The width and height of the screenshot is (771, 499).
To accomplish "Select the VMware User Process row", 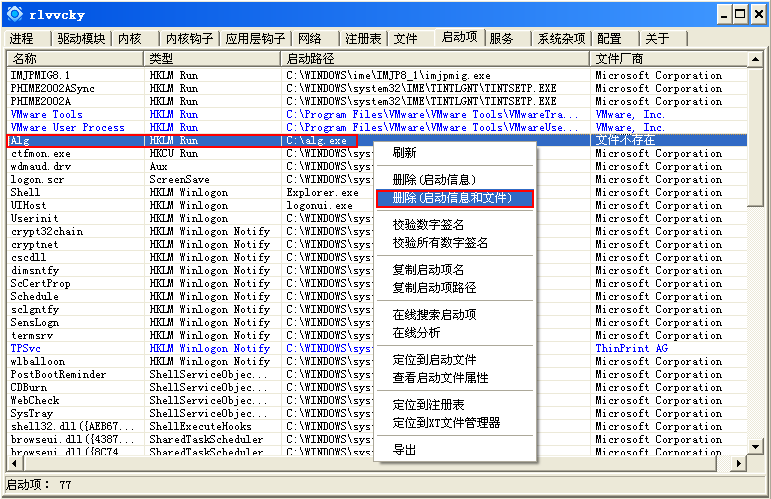I will [x=68, y=128].
